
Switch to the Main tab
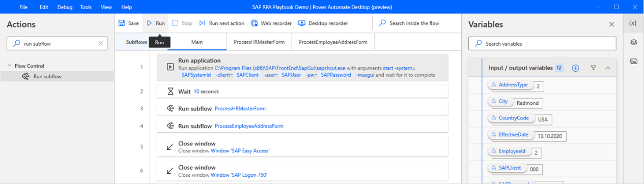tap(197, 42)
